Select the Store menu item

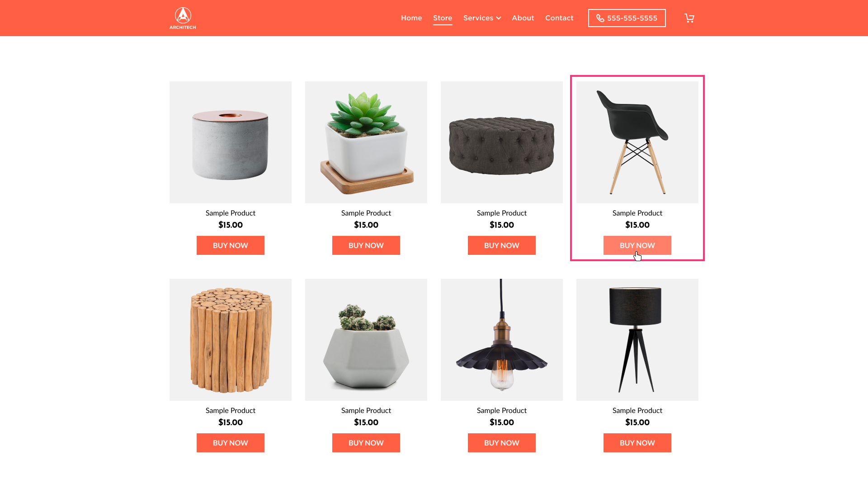point(443,18)
